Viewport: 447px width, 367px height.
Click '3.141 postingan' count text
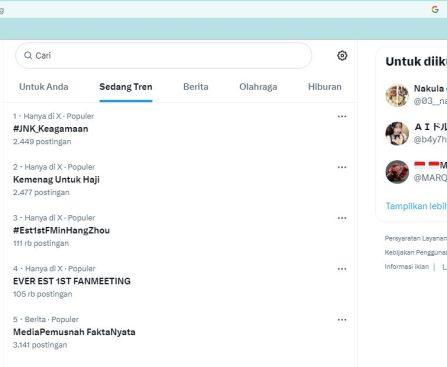tap(40, 345)
